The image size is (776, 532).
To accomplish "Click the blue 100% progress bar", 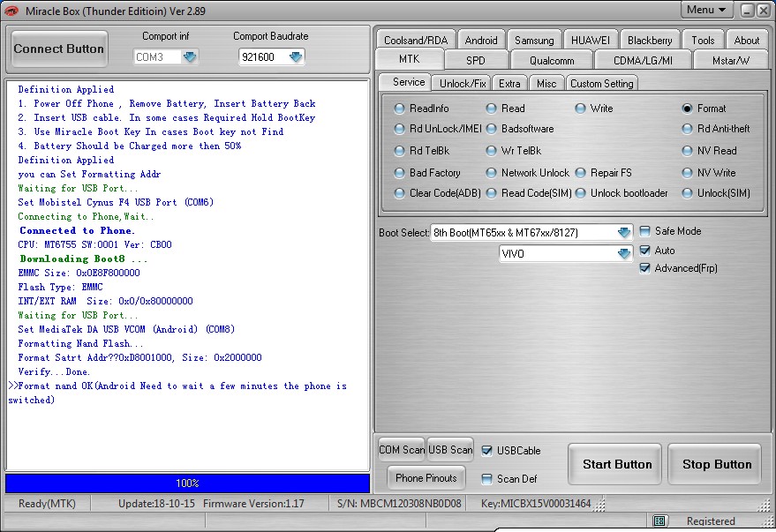I will [187, 483].
